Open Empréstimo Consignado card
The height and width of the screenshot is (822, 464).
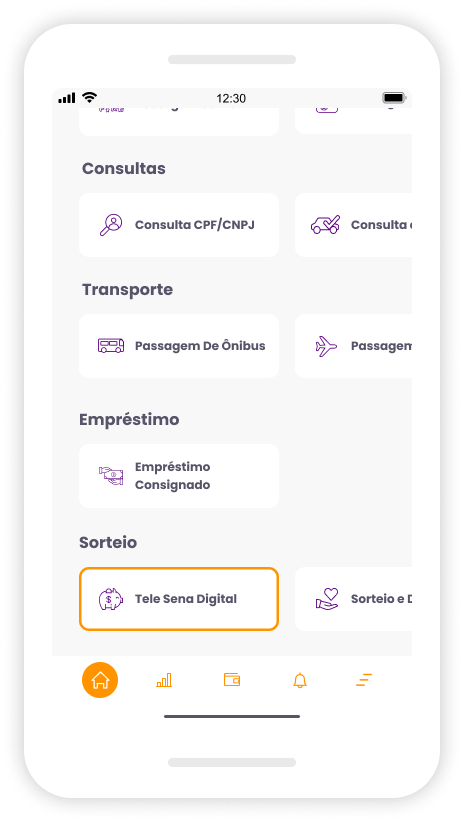(x=179, y=476)
